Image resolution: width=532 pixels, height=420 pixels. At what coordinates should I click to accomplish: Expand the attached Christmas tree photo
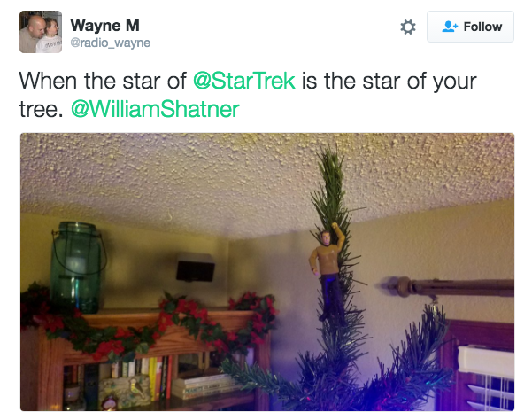coord(267,272)
